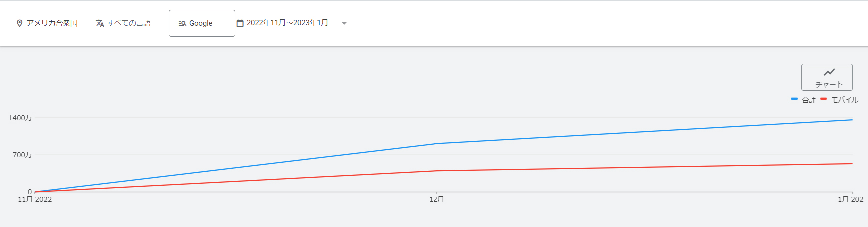Image resolution: width=868 pixels, height=227 pixels.
Task: Open the Google search network selector
Action: tap(202, 23)
